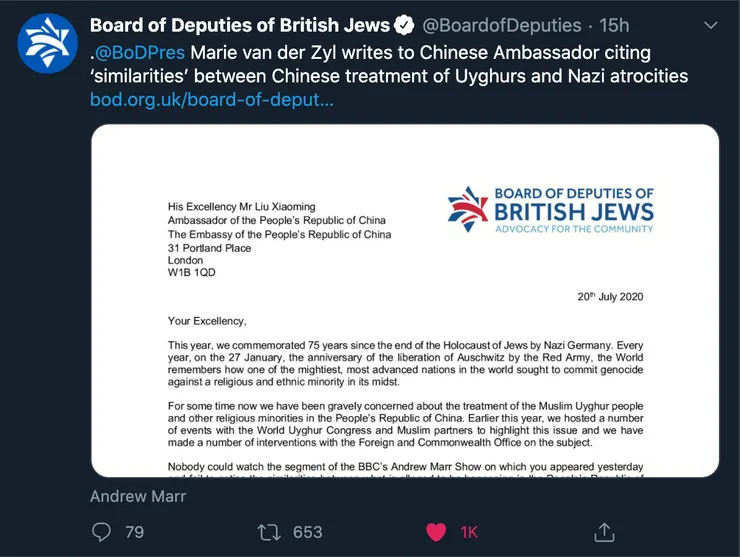Viewport: 740px width, 557px height.
Task: Open the @BoardofDeputies handle
Action: click(x=507, y=25)
